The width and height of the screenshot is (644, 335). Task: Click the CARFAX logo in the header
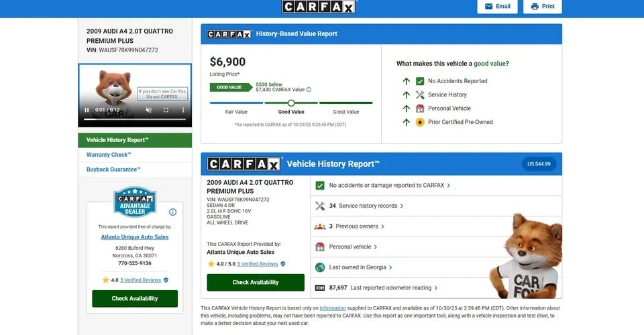[x=319, y=7]
